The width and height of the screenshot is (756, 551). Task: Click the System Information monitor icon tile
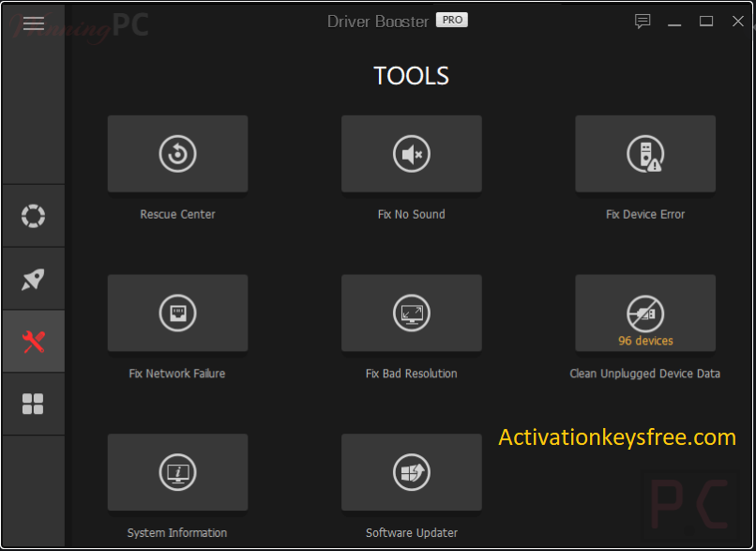pos(178,472)
